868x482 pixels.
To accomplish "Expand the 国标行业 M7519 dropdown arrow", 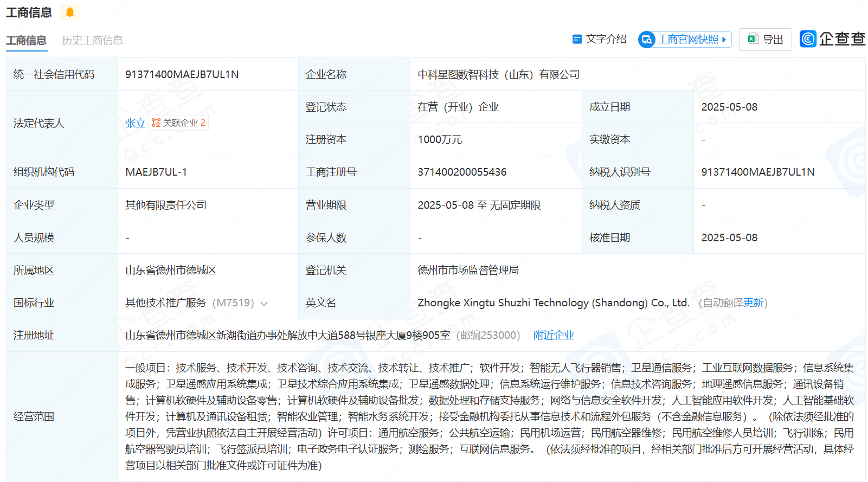I will click(264, 304).
